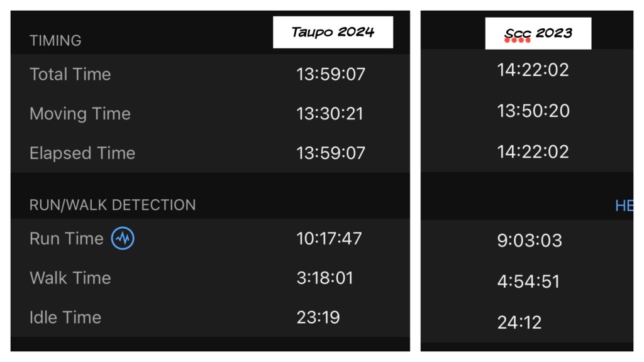Tap the Idle Time row label
The height and width of the screenshot is (362, 644).
(65, 317)
